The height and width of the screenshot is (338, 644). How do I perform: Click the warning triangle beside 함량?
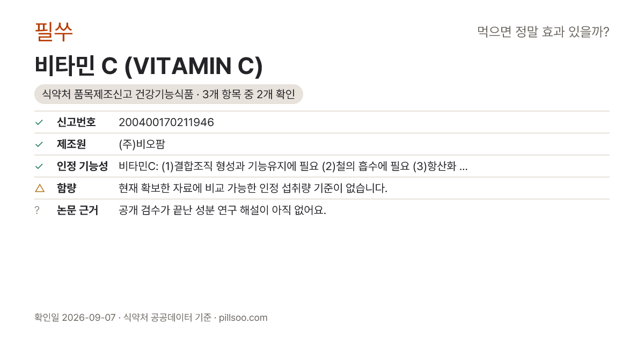pos(39,188)
